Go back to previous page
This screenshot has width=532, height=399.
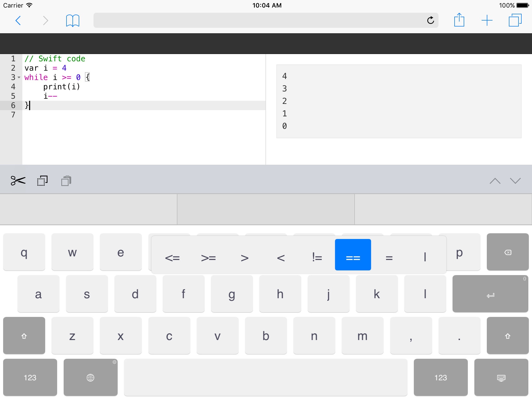[x=18, y=21]
